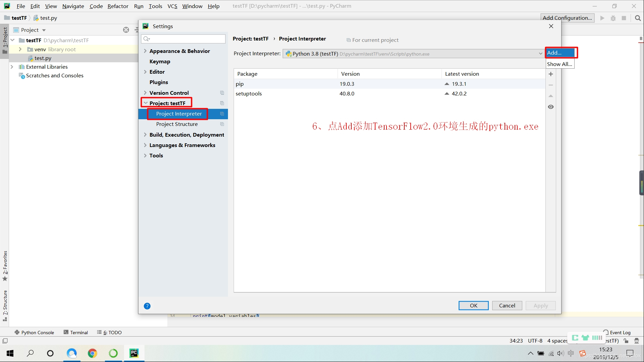Click the install package plus icon
Screen dimensions: 644x362
coord(550,74)
